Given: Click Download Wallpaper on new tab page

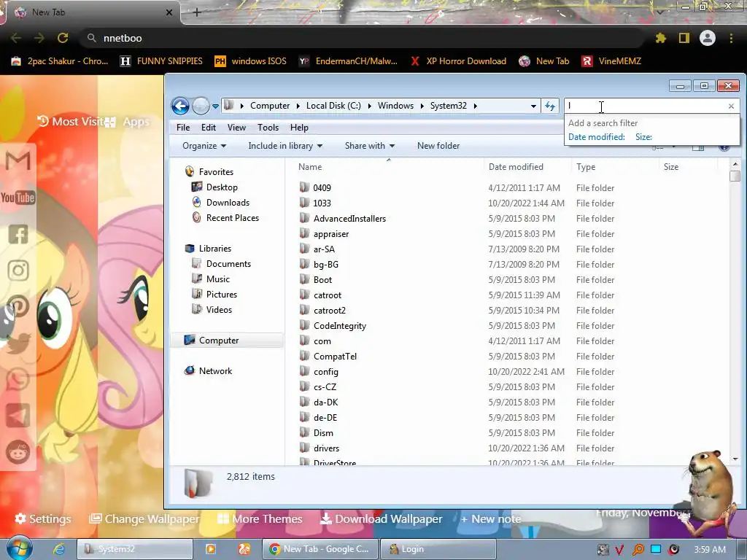Looking at the screenshot, I should pyautogui.click(x=381, y=519).
